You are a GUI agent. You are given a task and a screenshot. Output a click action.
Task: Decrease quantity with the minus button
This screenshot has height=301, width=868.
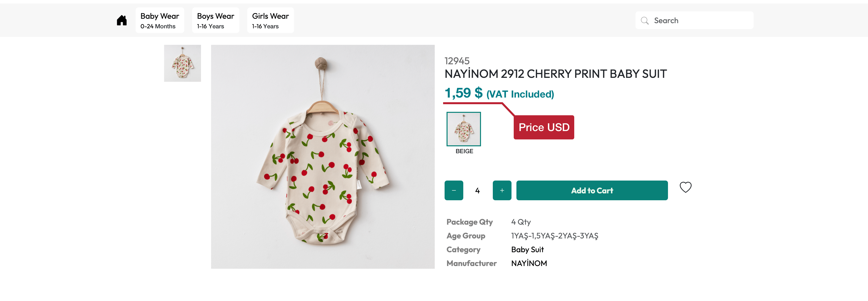click(453, 190)
